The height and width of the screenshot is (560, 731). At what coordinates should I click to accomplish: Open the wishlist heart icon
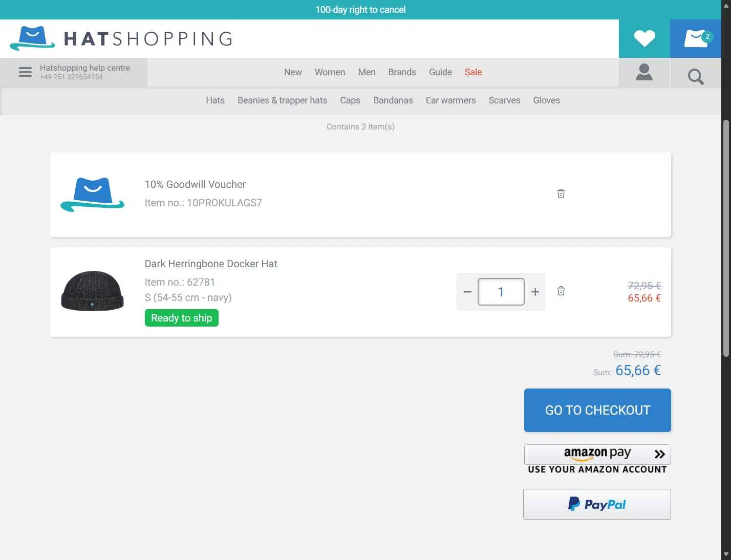[644, 38]
